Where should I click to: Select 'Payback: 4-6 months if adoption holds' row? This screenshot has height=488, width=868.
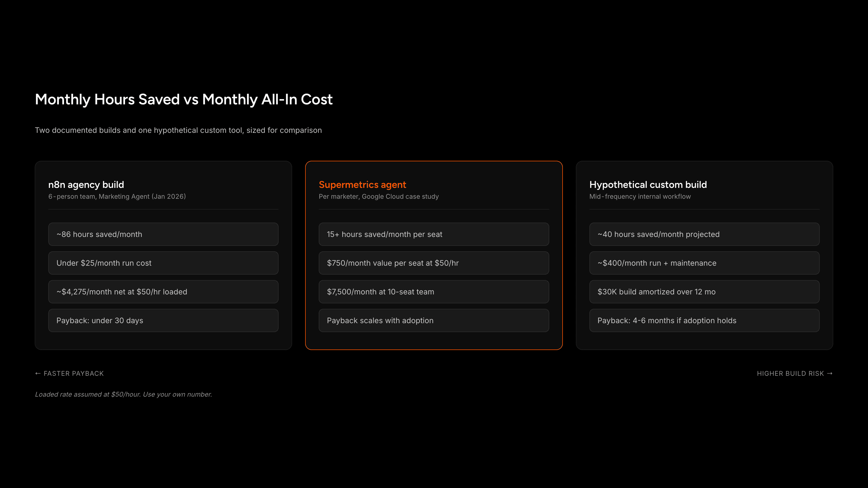tap(704, 321)
